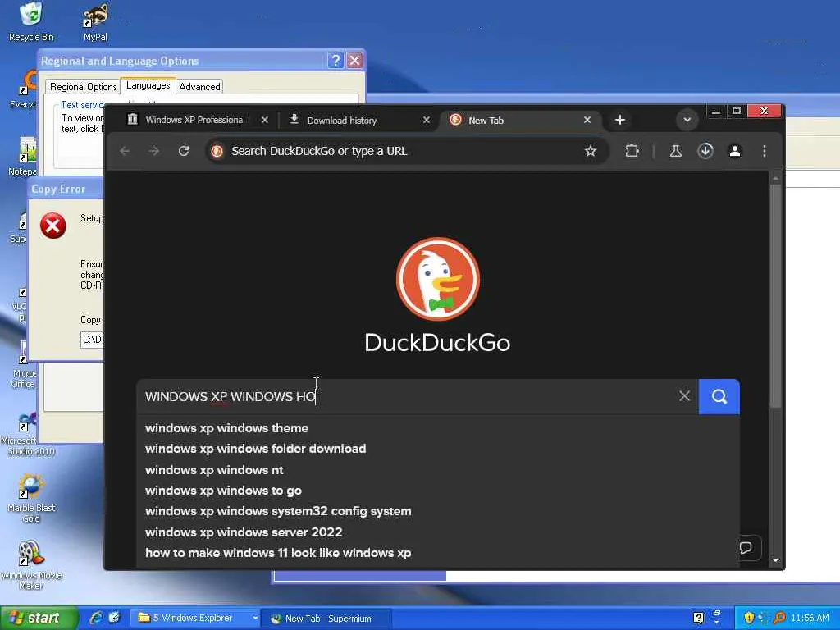Click the help question-mark tray icon

coord(698,618)
